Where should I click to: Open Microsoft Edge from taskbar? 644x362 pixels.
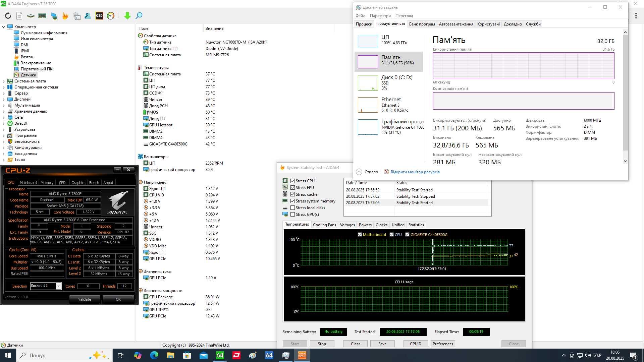tap(154, 355)
